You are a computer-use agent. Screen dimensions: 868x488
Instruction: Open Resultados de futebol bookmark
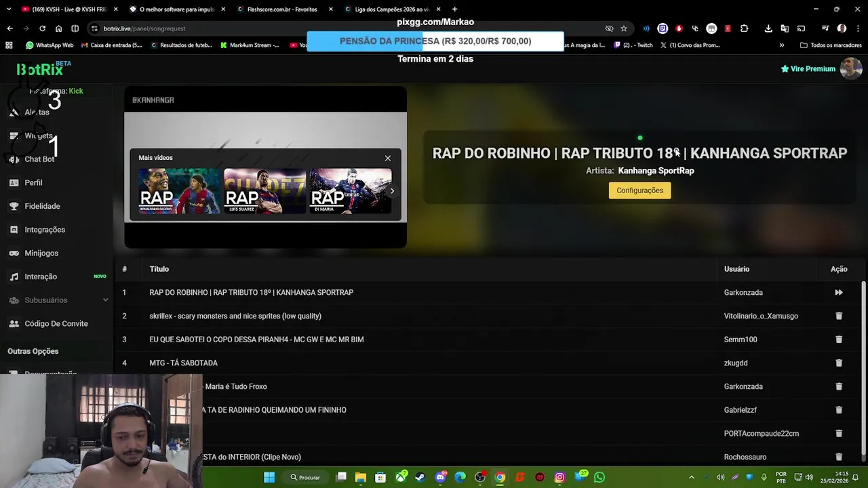tap(181, 45)
